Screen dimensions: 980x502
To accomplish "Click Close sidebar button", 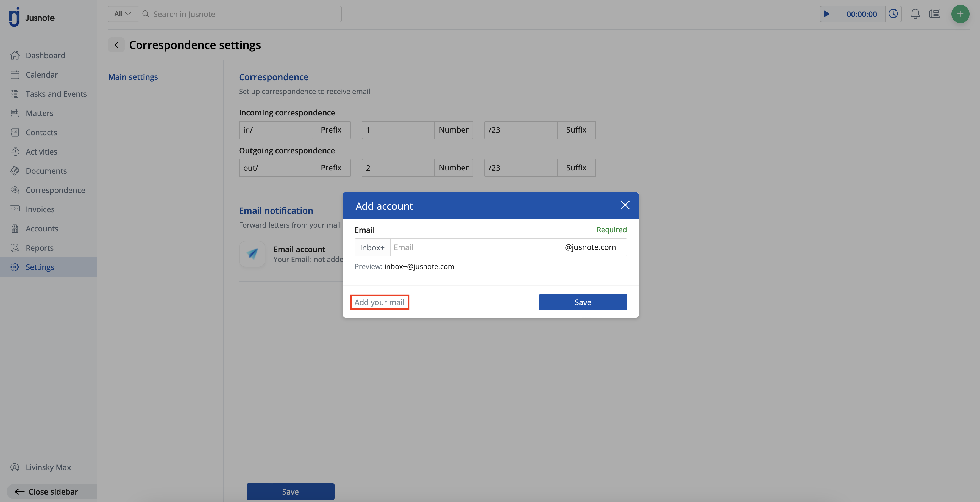I will 51,491.
